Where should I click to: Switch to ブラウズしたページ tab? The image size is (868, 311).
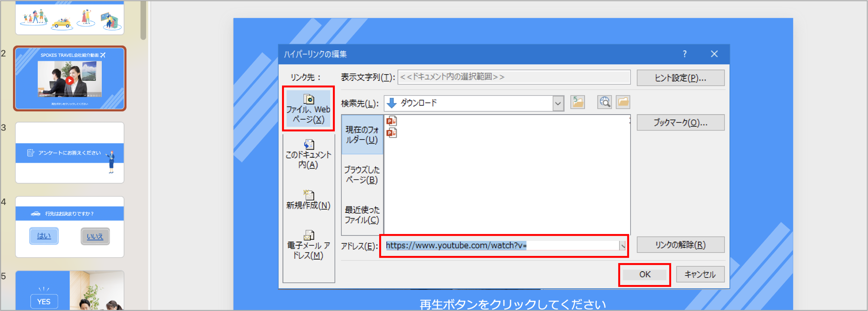(362, 175)
